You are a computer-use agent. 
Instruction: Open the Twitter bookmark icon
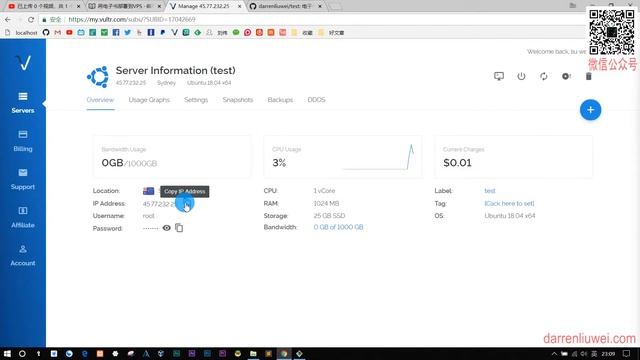128,32
